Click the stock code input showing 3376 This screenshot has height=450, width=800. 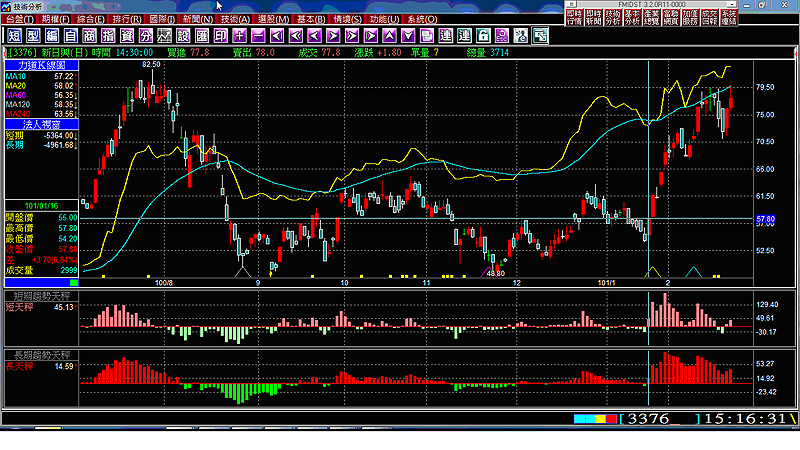pyautogui.click(x=661, y=419)
